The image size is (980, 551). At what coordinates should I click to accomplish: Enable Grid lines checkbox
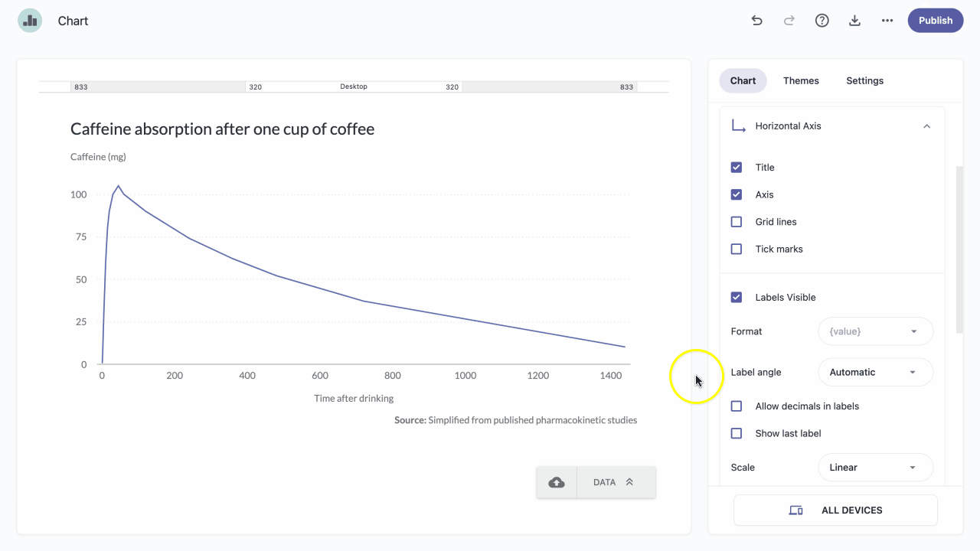[x=737, y=222]
